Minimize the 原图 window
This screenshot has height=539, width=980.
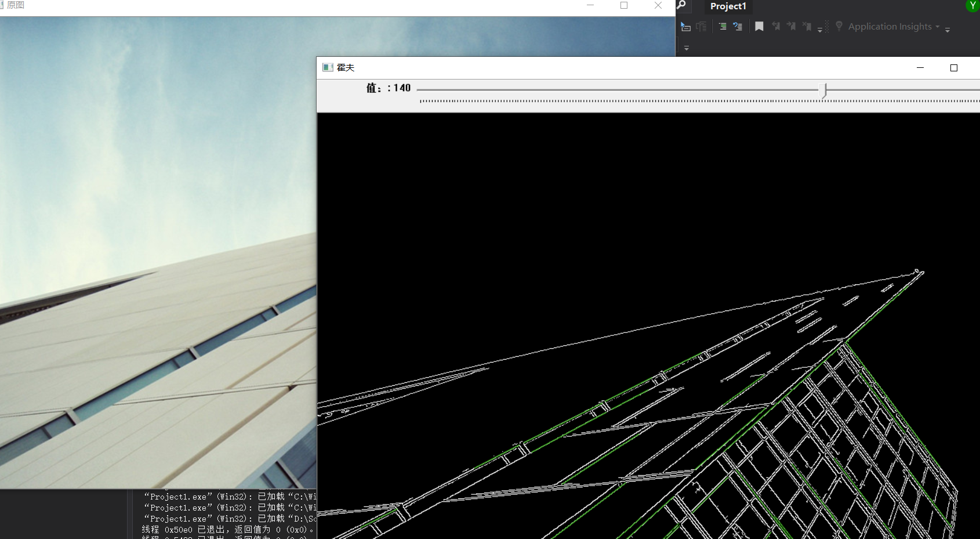[590, 5]
